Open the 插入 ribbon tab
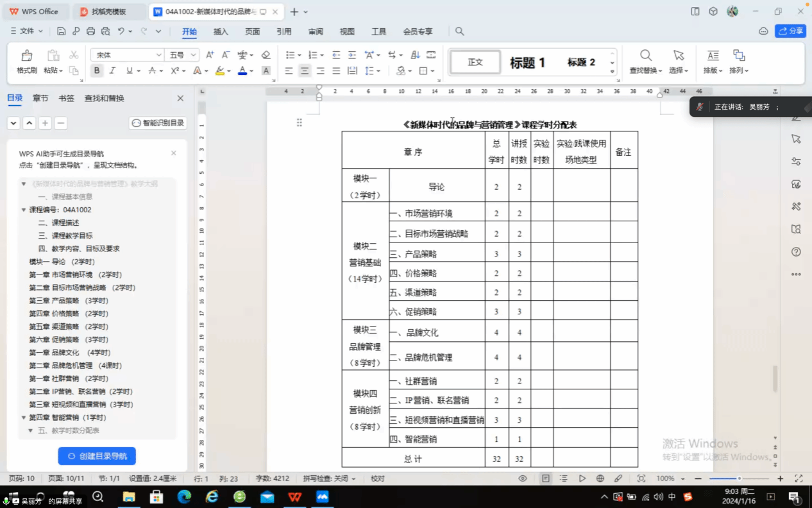 pos(221,31)
